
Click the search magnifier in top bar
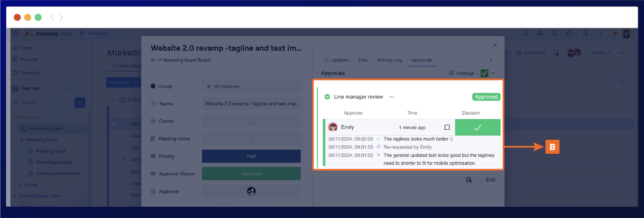coord(585,33)
